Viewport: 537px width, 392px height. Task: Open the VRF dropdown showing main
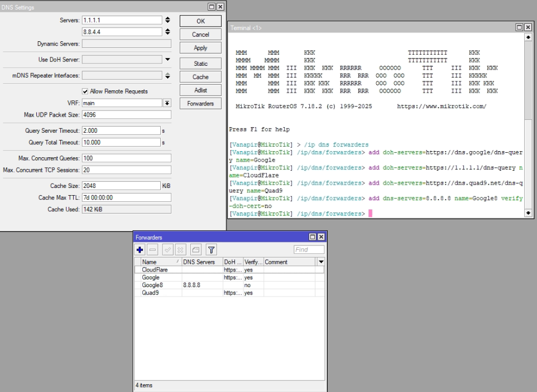click(x=167, y=103)
